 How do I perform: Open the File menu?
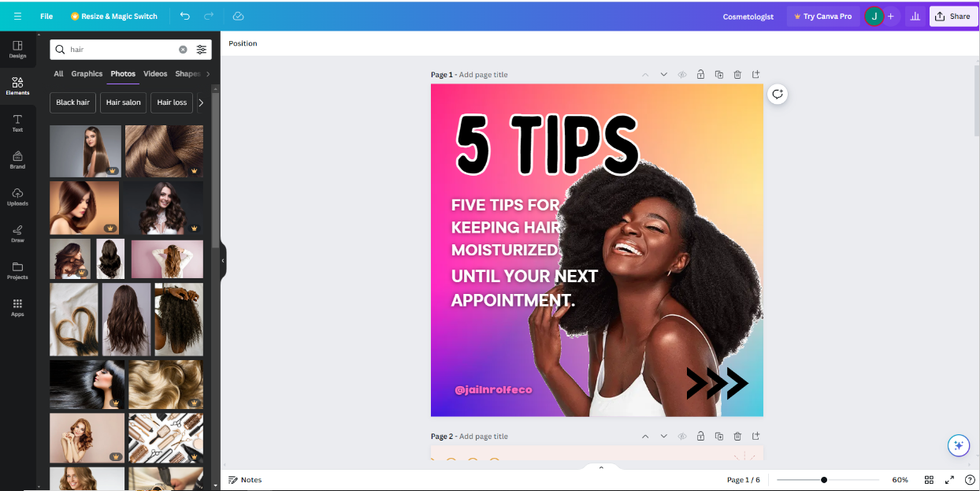click(x=46, y=16)
